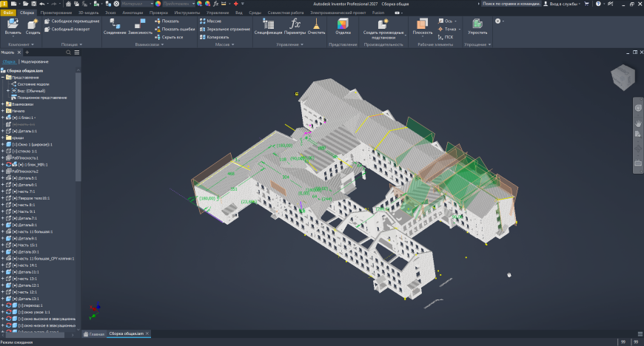Open Спецификация bill of materials
Viewport: 644px width, 346px height.
click(x=268, y=27)
